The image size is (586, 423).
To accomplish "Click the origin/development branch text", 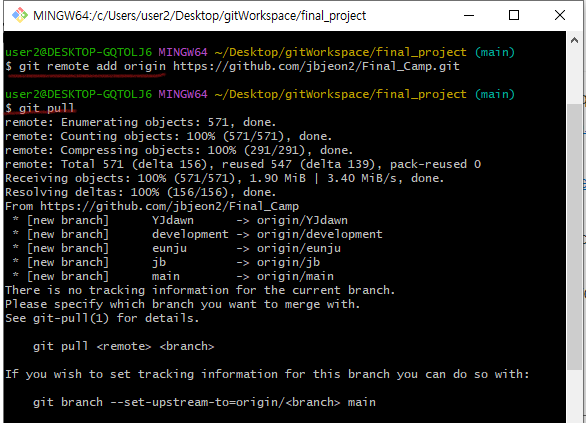I will click(320, 234).
